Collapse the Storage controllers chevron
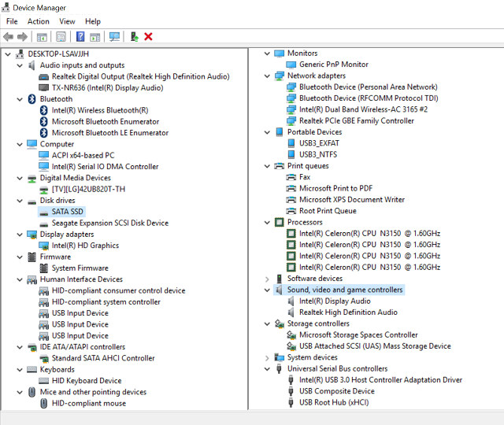The width and height of the screenshot is (504, 425). point(267,323)
